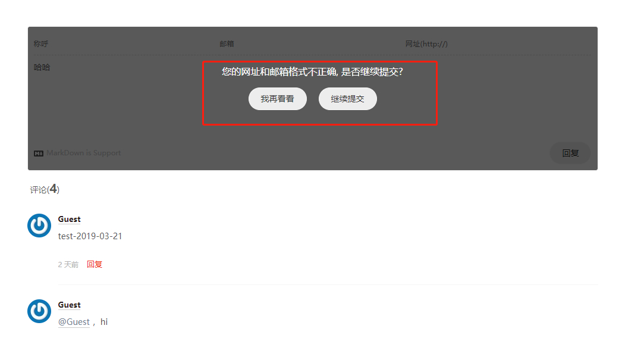Viewport: 644px width, 338px height.
Task: Click the 我再看看 button
Action: 277,99
